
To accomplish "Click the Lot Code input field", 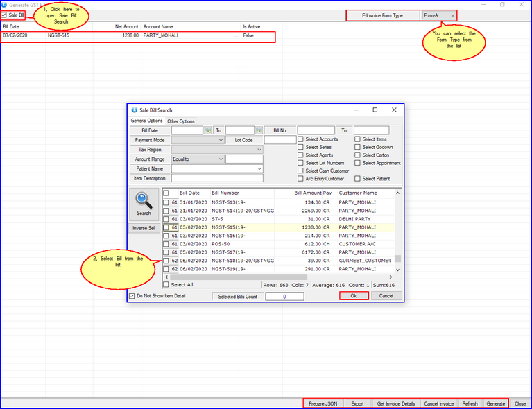I will [x=280, y=140].
